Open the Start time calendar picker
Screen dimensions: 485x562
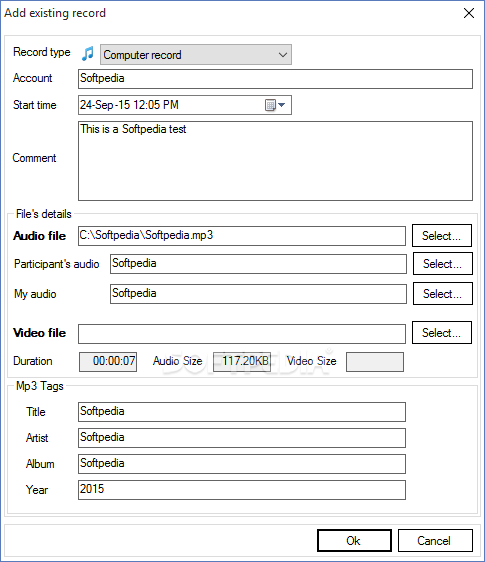[275, 105]
